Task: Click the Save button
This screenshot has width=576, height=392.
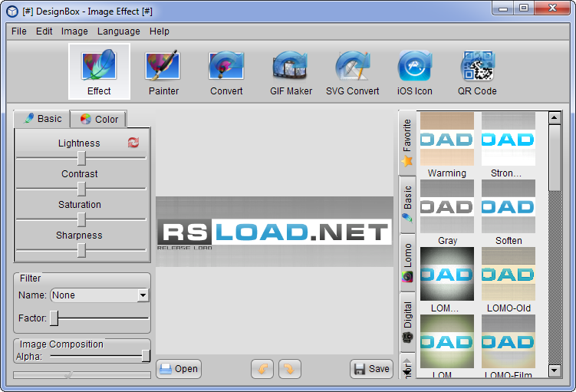Action: click(x=371, y=369)
